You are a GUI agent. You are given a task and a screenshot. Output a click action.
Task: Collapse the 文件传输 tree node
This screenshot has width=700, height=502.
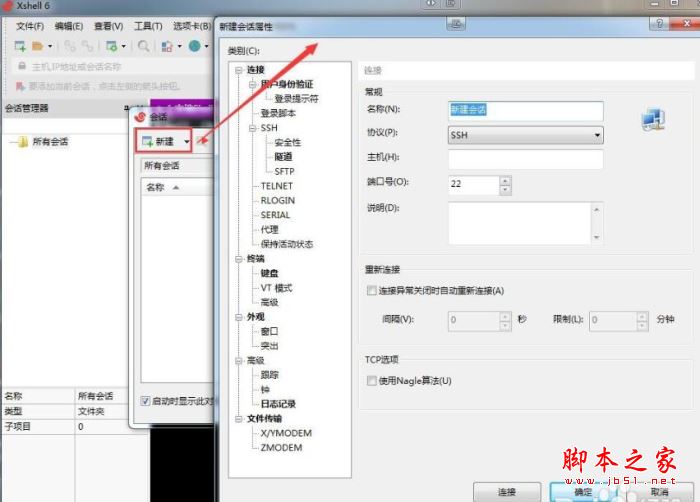coord(239,419)
